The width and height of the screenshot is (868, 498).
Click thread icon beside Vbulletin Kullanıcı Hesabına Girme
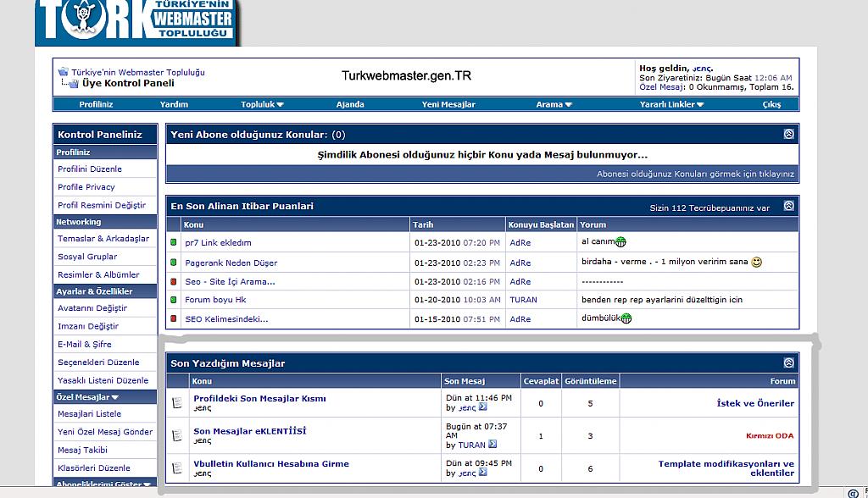177,468
